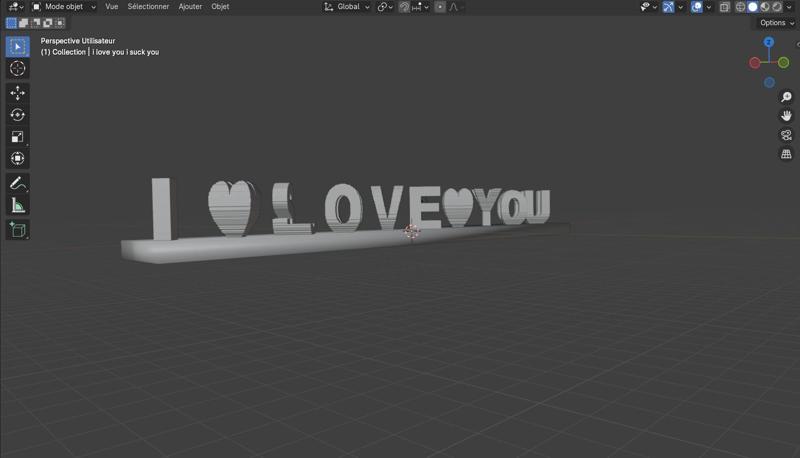
Task: Set selection mode to invert selection
Action: [x=48, y=23]
